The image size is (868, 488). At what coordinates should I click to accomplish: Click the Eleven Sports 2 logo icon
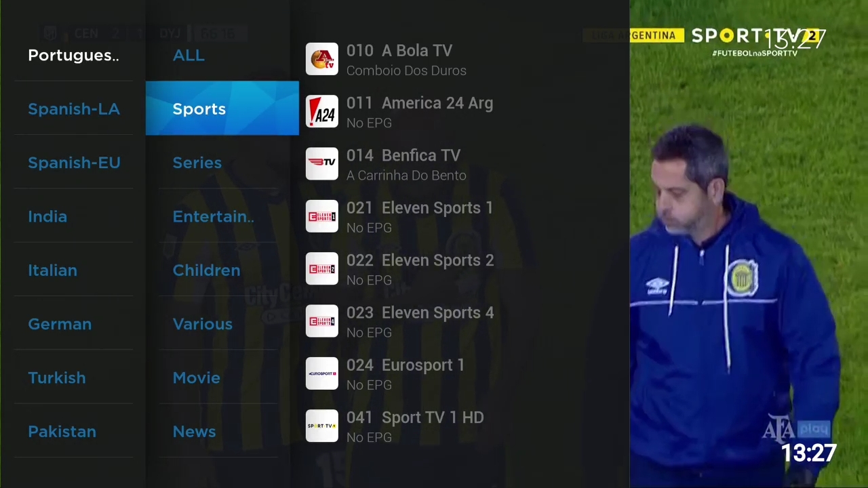tap(321, 269)
